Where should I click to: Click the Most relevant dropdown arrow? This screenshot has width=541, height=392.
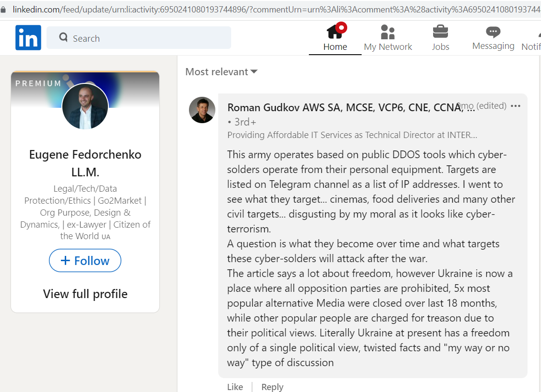click(254, 72)
